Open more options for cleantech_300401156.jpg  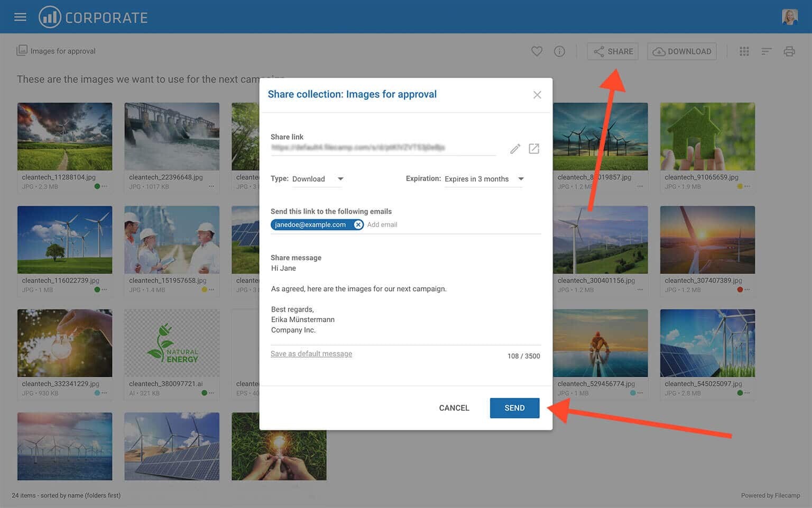640,289
